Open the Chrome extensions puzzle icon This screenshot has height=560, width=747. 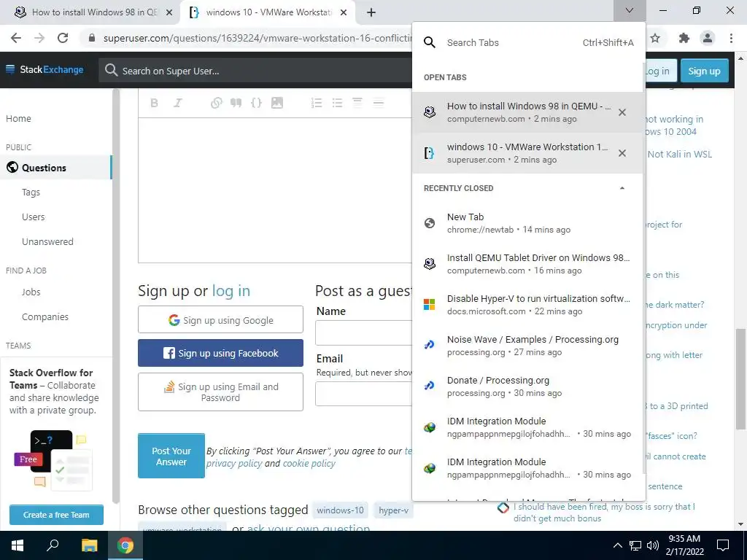pos(684,38)
